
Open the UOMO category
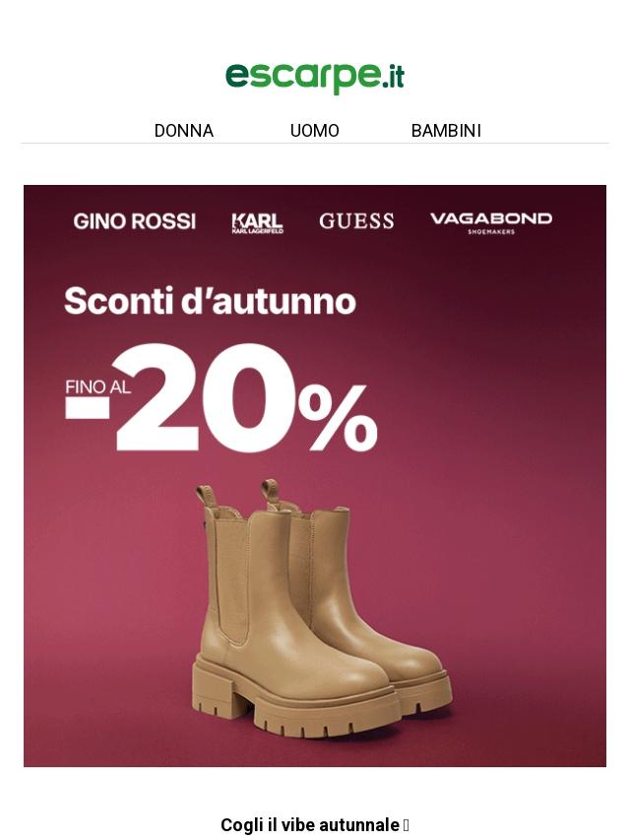[x=315, y=131]
